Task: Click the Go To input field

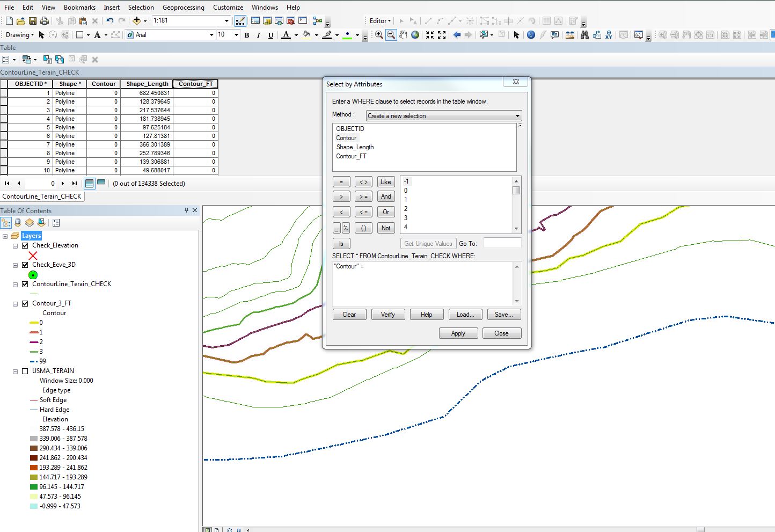Action: [x=502, y=243]
